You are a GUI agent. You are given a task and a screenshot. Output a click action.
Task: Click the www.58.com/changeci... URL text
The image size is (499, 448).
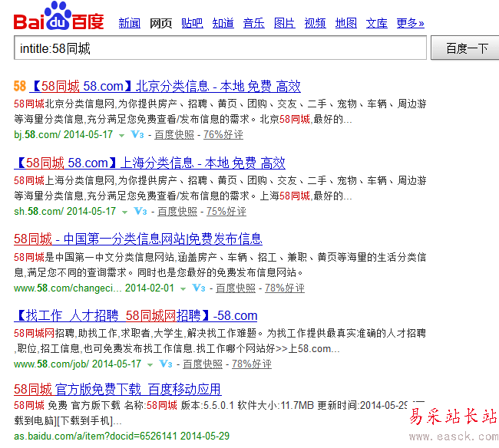pos(68,288)
